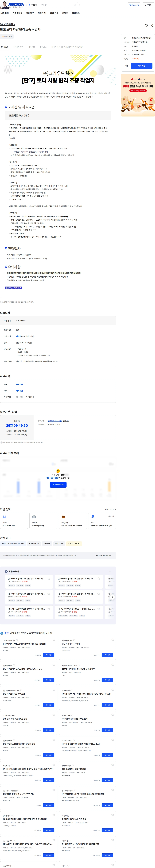The height and width of the screenshot is (868, 155).
Task: Open the 콘텐츠 menu
Action: [65, 13]
